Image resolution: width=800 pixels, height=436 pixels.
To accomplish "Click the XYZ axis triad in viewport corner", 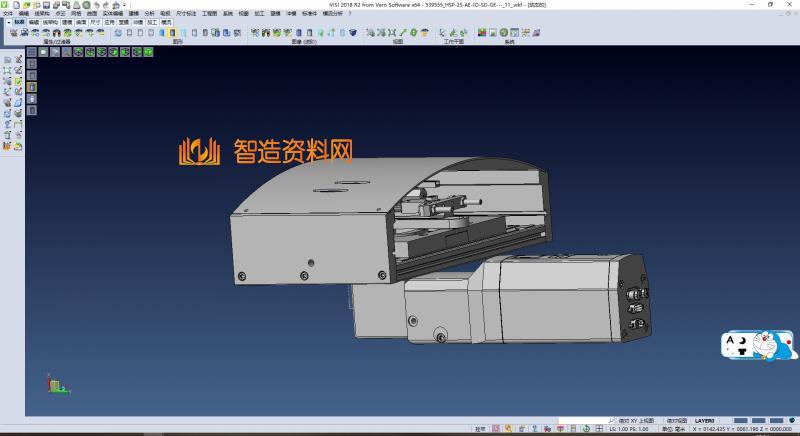I will tap(56, 385).
